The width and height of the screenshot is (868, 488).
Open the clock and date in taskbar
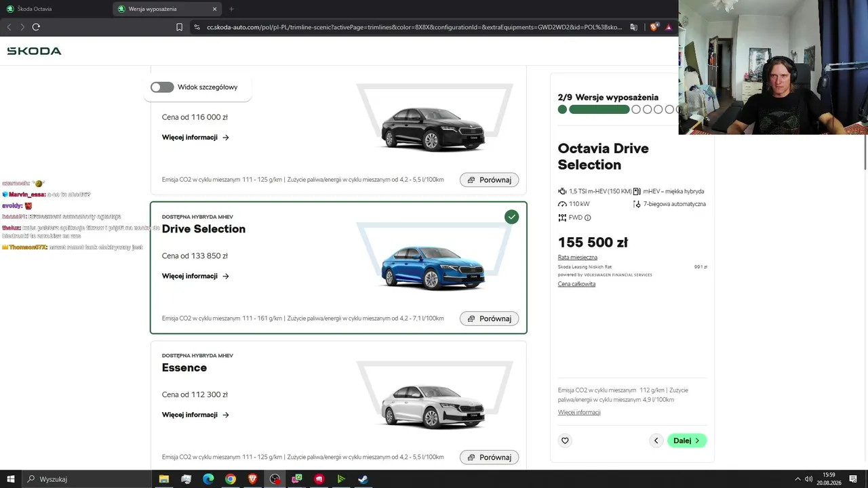pyautogui.click(x=829, y=479)
